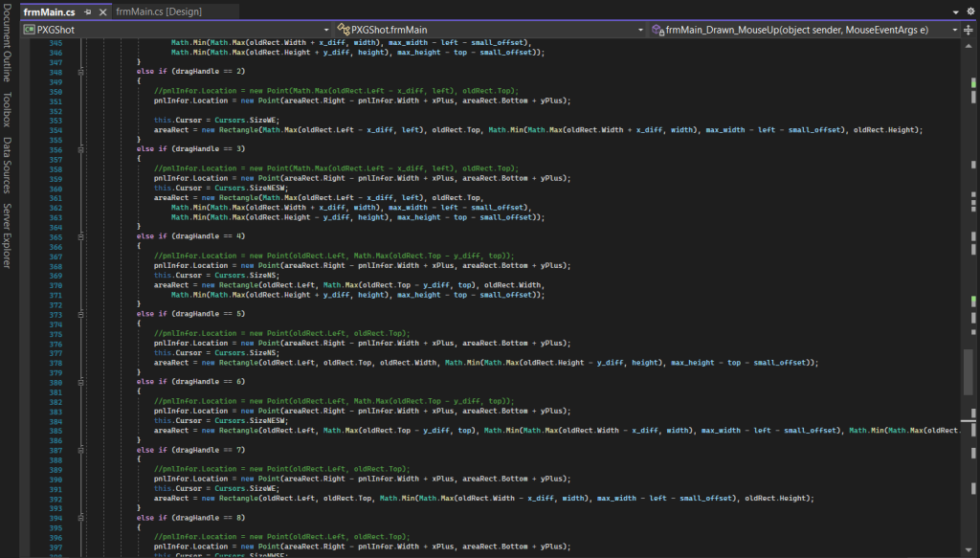Image resolution: width=980 pixels, height=558 pixels.
Task: Click the PXGShot.frmMain class icon
Action: (x=344, y=30)
